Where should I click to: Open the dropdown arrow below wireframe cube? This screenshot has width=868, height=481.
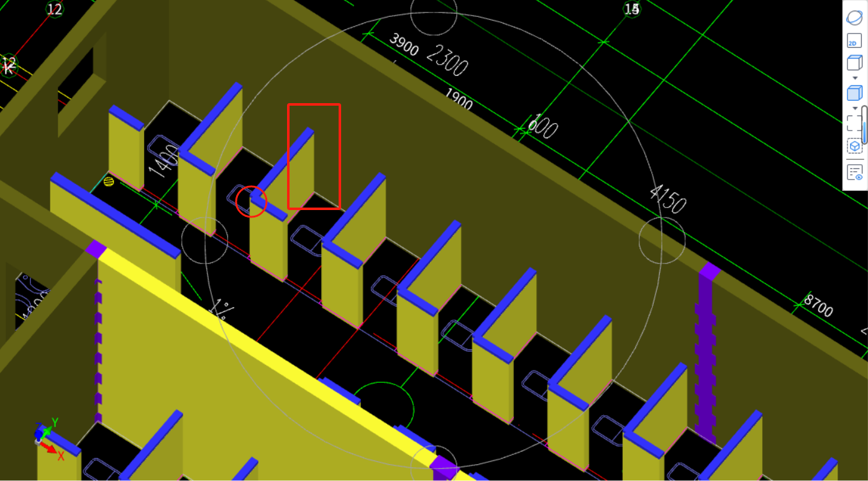pyautogui.click(x=855, y=78)
